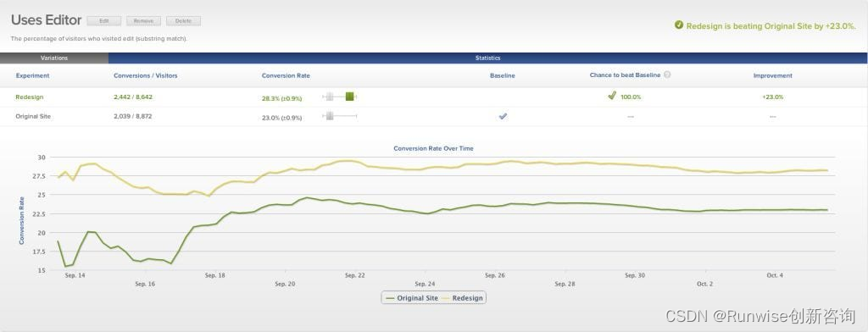Click the Improvement column header
868x332 pixels.
pos(772,76)
